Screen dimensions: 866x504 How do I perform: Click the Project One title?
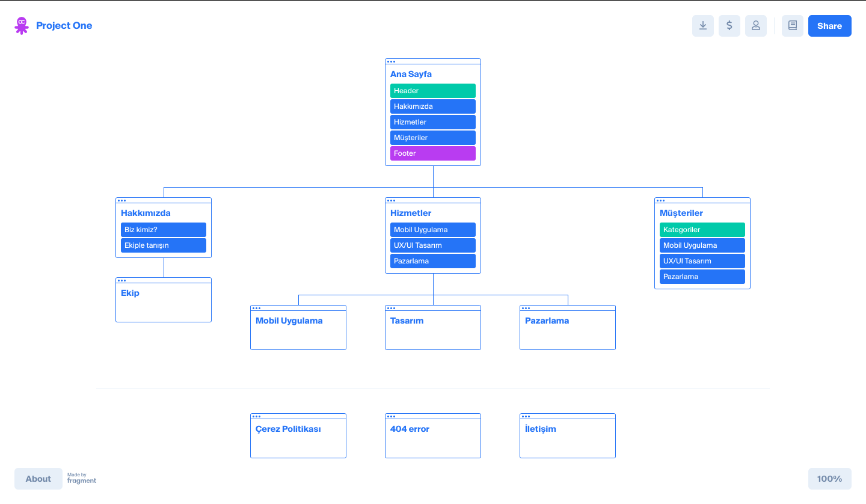point(64,26)
